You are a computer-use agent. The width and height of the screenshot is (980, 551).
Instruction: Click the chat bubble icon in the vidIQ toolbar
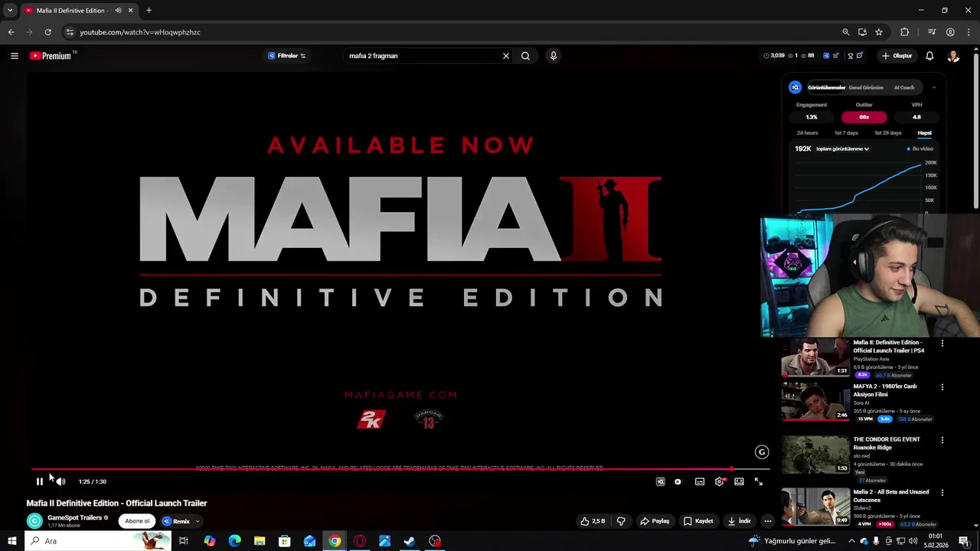click(860, 55)
